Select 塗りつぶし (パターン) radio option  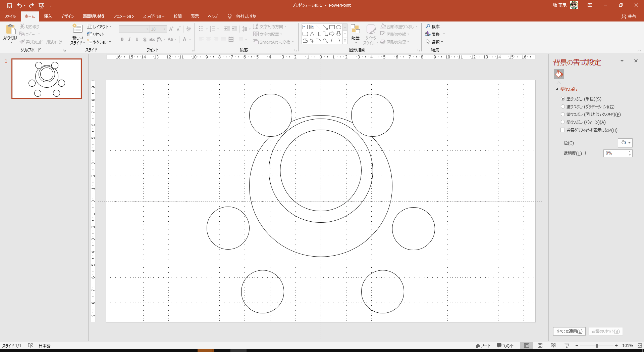(563, 122)
